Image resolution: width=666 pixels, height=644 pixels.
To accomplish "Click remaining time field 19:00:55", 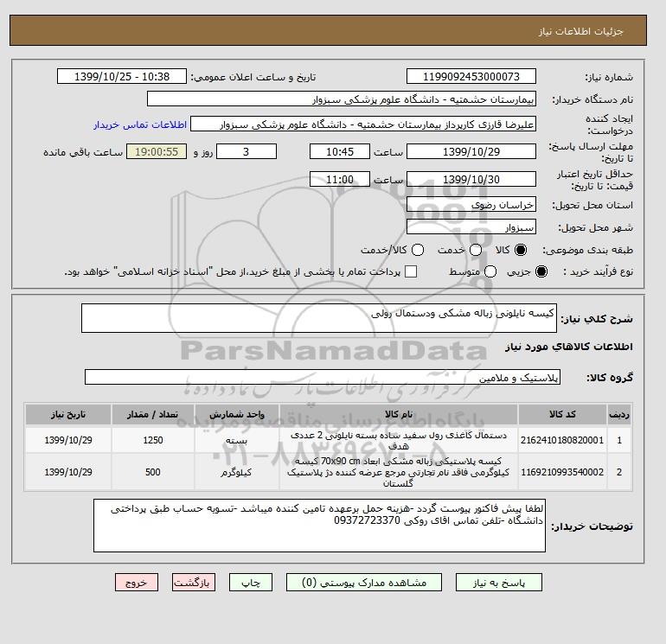I will coord(157,151).
